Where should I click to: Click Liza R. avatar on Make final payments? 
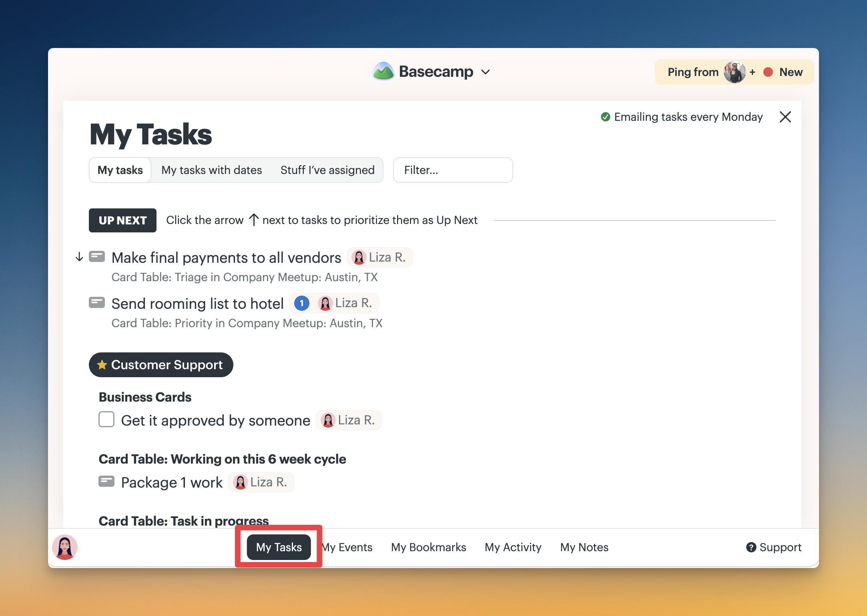click(x=359, y=257)
